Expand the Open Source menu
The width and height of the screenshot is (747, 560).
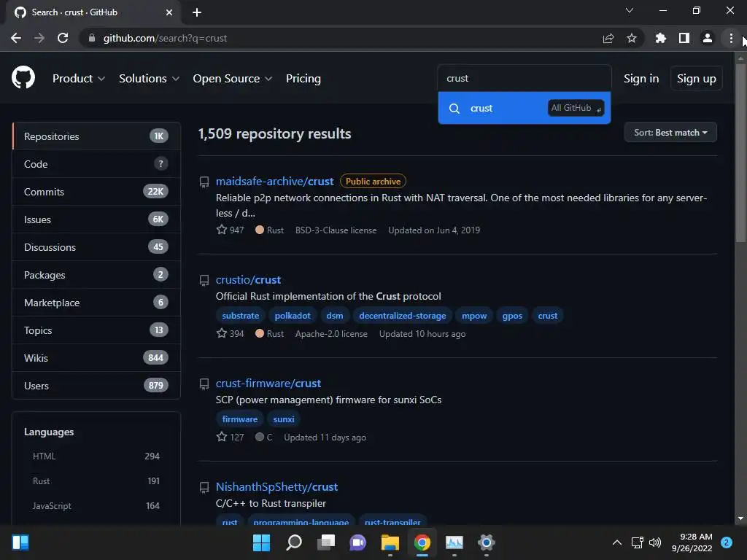[233, 79]
